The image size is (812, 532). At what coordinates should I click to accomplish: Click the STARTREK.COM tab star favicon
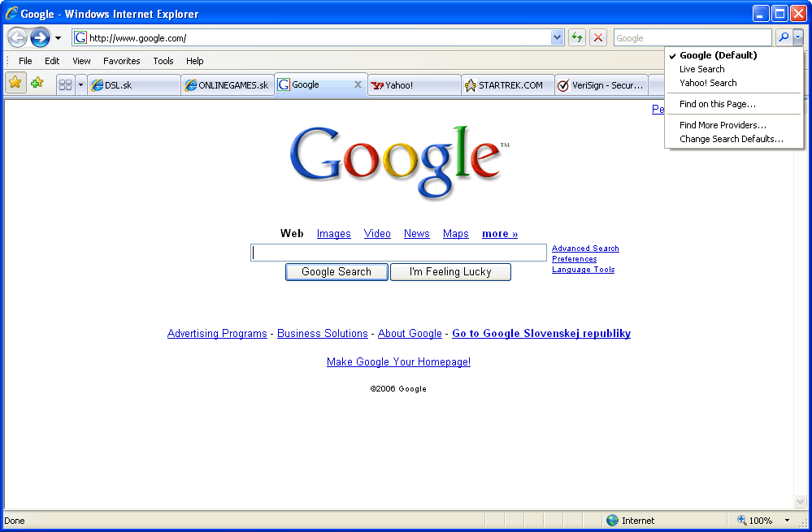click(471, 85)
